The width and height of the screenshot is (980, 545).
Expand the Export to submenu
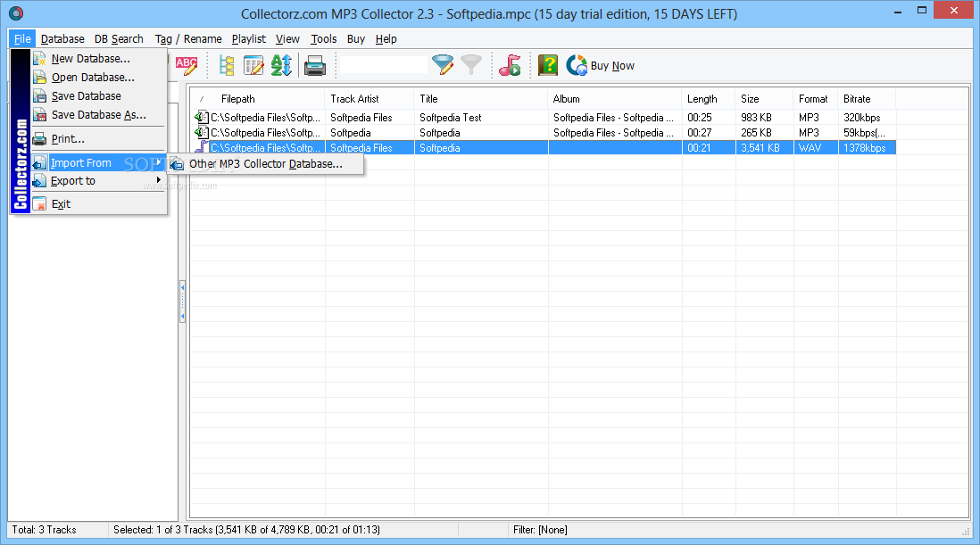[x=98, y=181]
